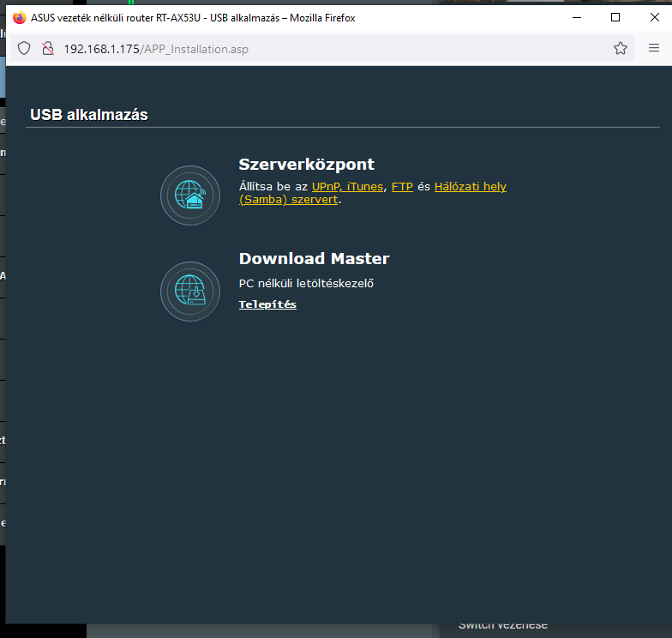Focus the address bar showing 192.168.1.175
Viewport: 672px width, 638px height.
(321, 49)
